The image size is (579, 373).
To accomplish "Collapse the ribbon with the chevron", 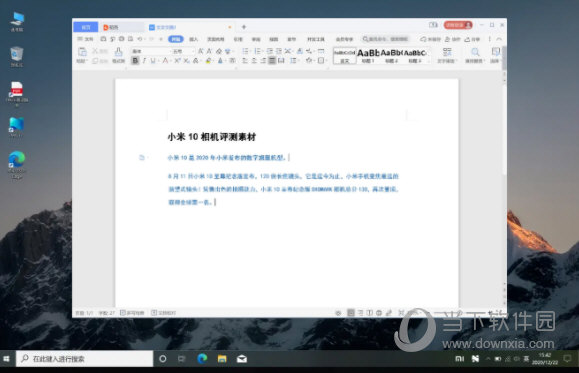I will (499, 39).
